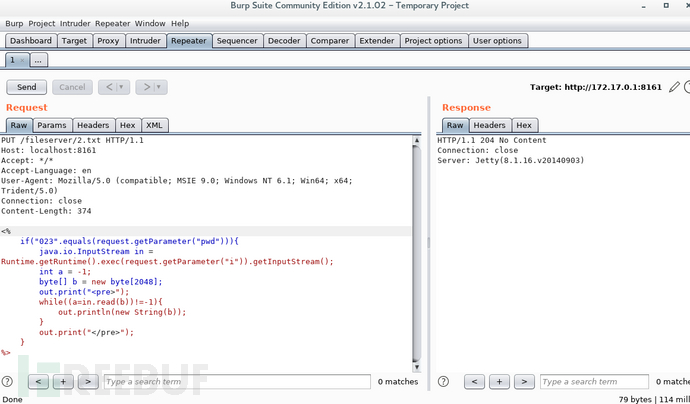The width and height of the screenshot is (690, 404).
Task: Open the Help menu
Action: pyautogui.click(x=180, y=24)
